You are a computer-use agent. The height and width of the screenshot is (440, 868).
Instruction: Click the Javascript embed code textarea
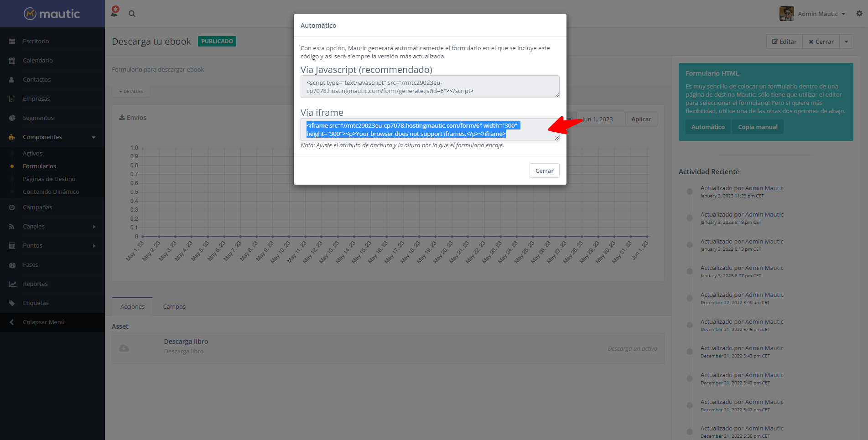point(430,87)
